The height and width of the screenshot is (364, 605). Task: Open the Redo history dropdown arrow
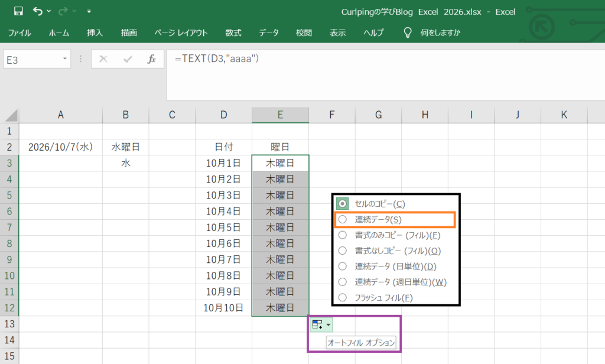[74, 11]
